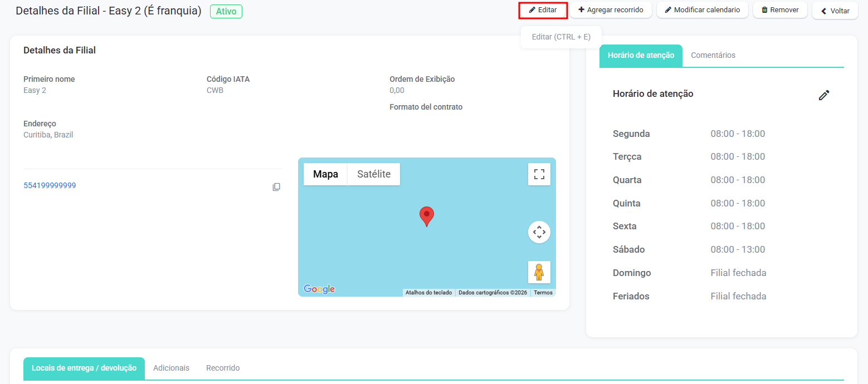Open Modificar calendario

pyautogui.click(x=702, y=10)
